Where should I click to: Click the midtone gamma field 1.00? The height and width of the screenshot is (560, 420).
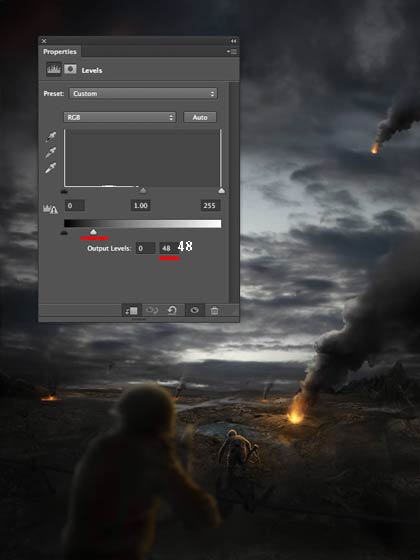140,205
